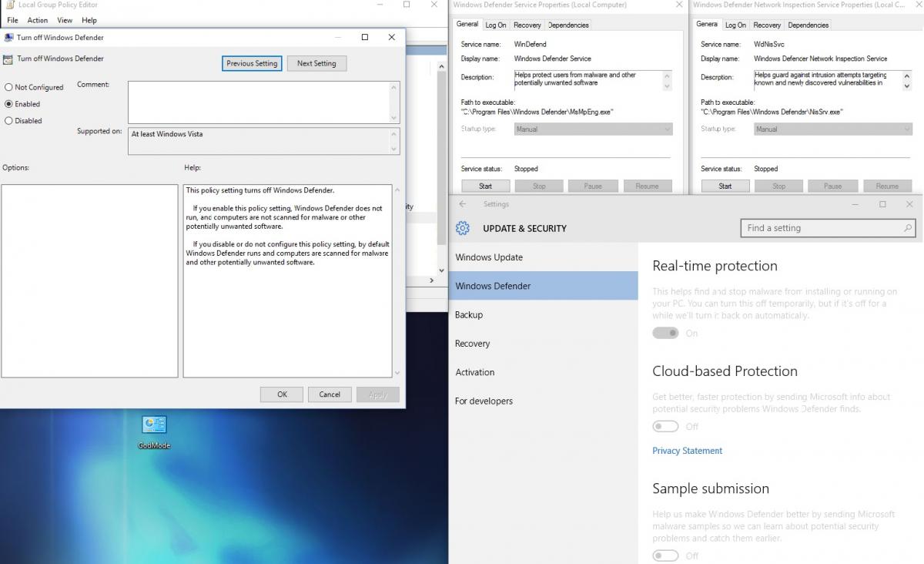Start the Network Inspection Service
924x564 pixels.
(725, 186)
